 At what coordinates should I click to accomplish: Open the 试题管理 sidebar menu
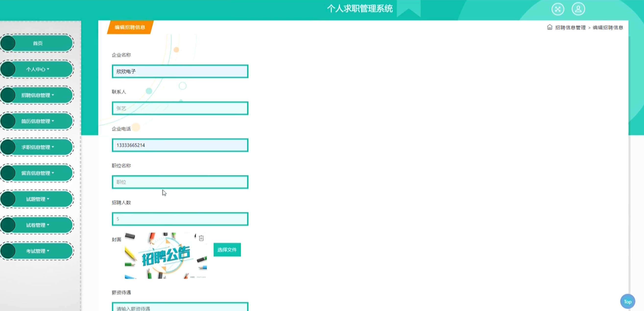tap(37, 199)
